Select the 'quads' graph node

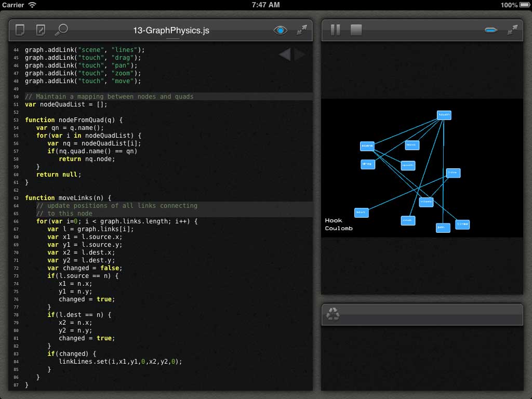click(x=408, y=166)
